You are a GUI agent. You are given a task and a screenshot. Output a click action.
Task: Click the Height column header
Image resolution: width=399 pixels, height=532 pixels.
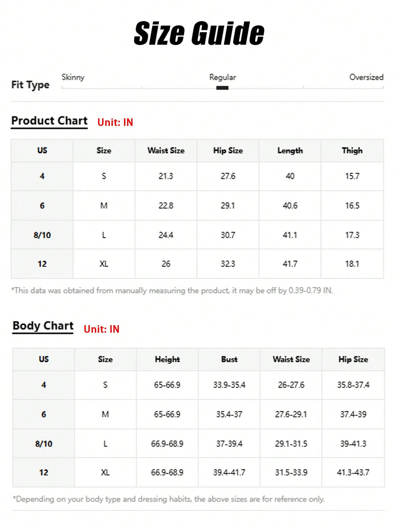click(167, 359)
